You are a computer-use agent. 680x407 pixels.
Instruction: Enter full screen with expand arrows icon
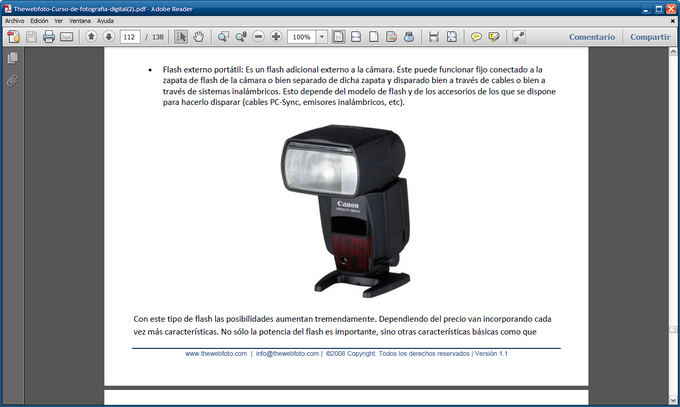click(x=519, y=37)
